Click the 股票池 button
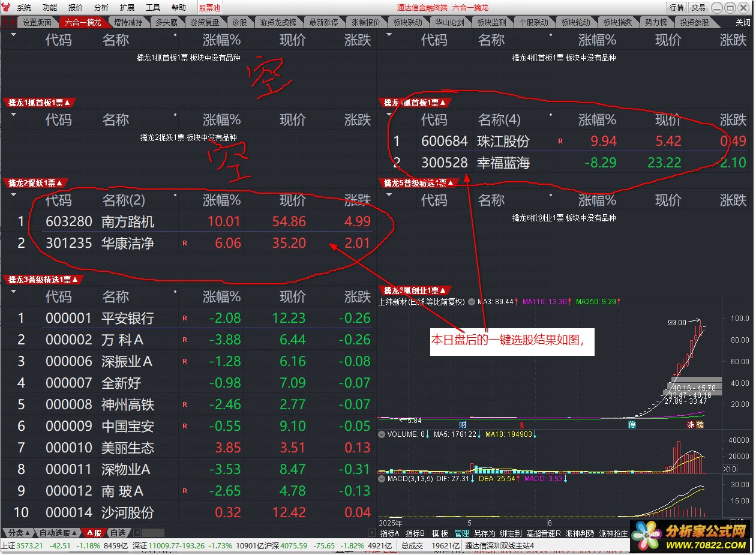Screen dimensions: 756x555 (x=209, y=8)
